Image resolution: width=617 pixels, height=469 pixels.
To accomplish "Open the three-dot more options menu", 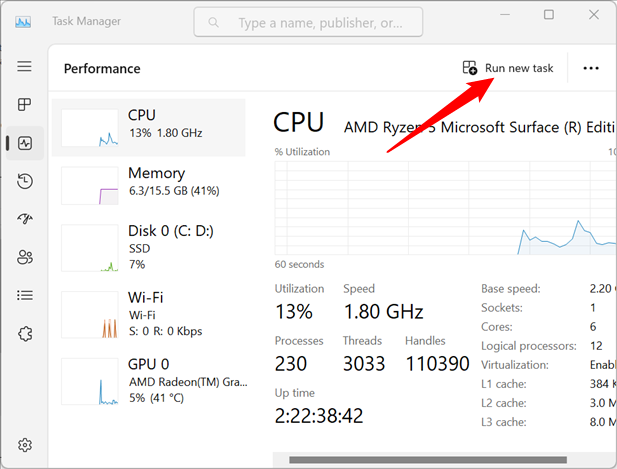I will pyautogui.click(x=591, y=68).
